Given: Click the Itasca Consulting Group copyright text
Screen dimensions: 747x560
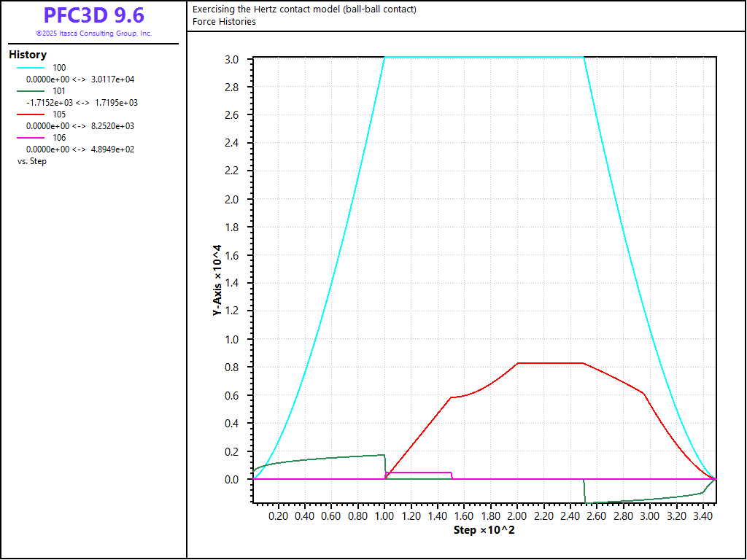Looking at the screenshot, I should pos(93,34).
